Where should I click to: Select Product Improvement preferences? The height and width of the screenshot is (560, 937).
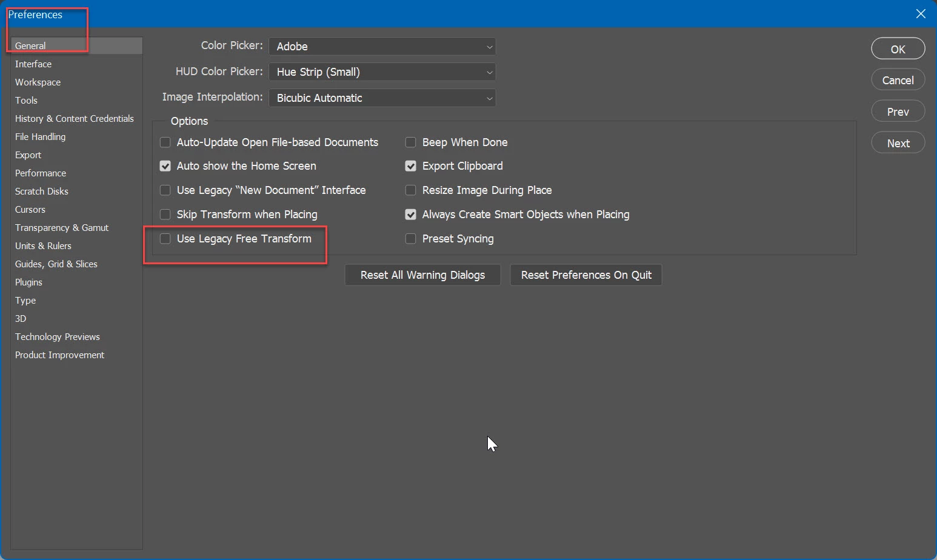[x=76, y=355]
